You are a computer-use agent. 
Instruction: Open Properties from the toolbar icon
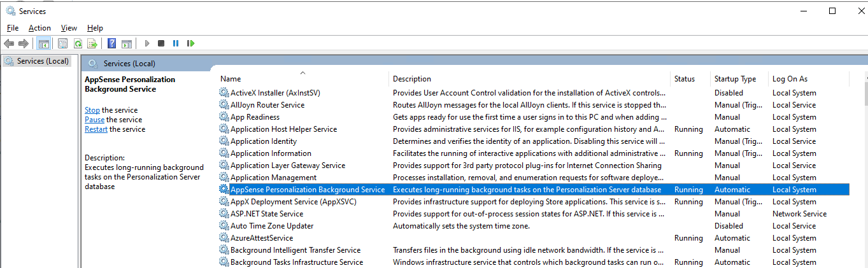click(x=62, y=43)
